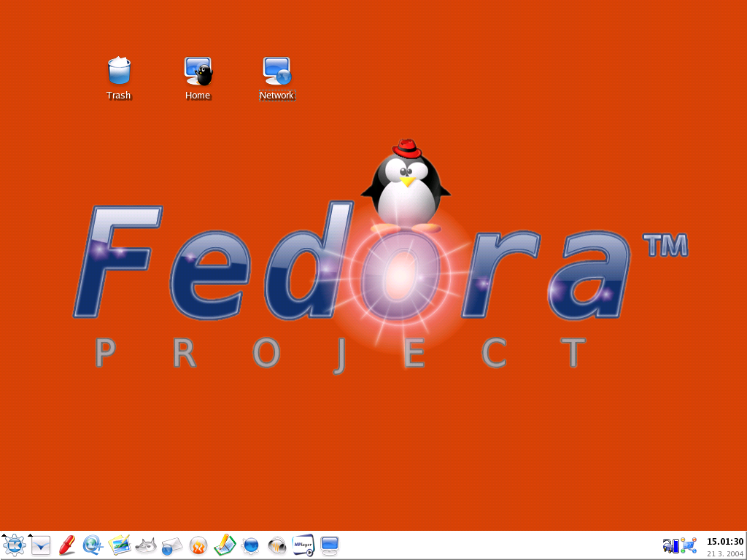Viewport: 747px width, 560px height.
Task: Open the network nodes tray icon
Action: [x=689, y=545]
